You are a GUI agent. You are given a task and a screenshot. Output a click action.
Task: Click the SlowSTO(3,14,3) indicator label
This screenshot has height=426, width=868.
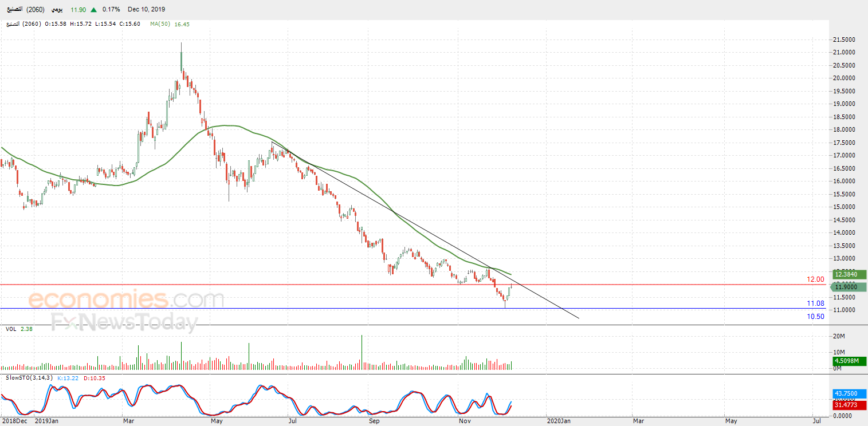[x=29, y=378]
